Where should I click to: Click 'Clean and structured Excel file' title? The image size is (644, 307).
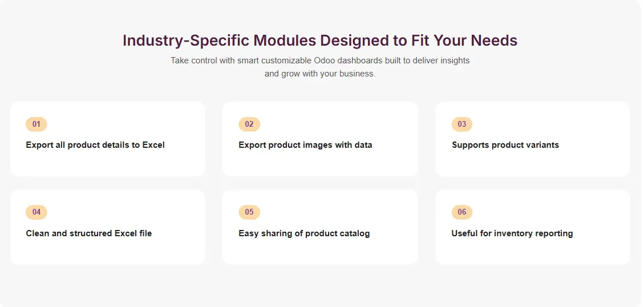click(89, 233)
